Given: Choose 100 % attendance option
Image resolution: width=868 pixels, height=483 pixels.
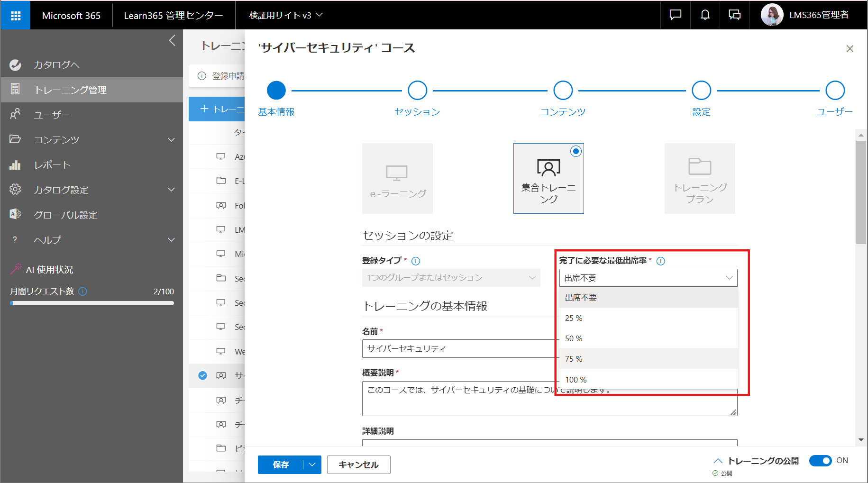Looking at the screenshot, I should (648, 379).
